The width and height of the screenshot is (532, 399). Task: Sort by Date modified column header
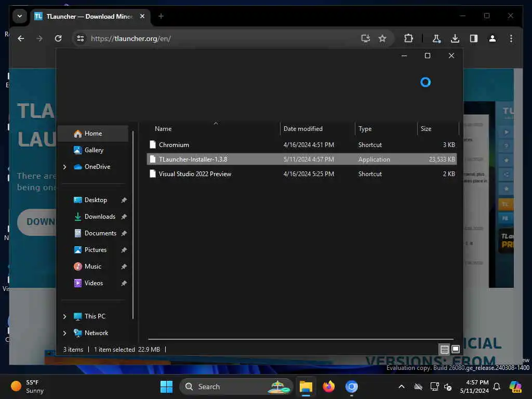coord(317,129)
